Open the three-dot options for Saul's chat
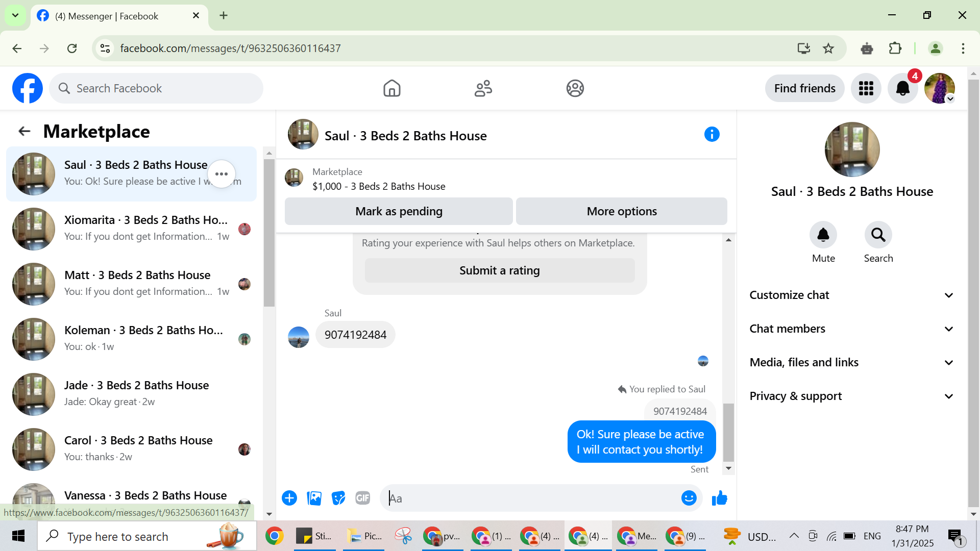Screen dimensions: 980x551 (222, 174)
